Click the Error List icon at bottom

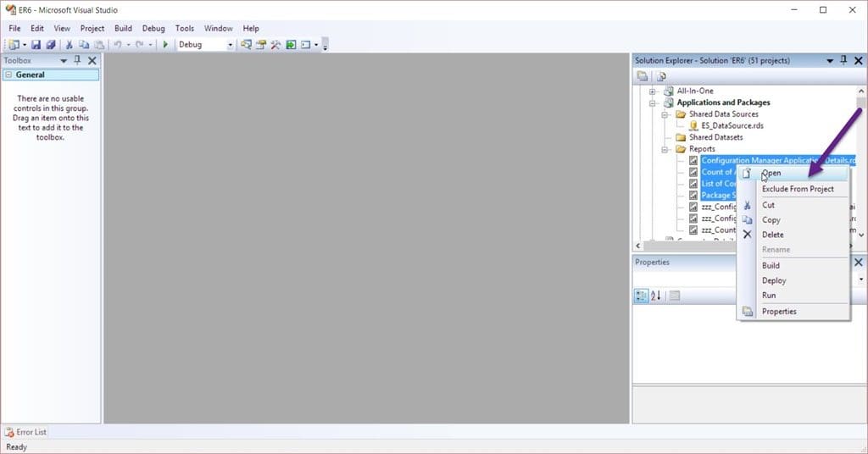click(x=9, y=432)
